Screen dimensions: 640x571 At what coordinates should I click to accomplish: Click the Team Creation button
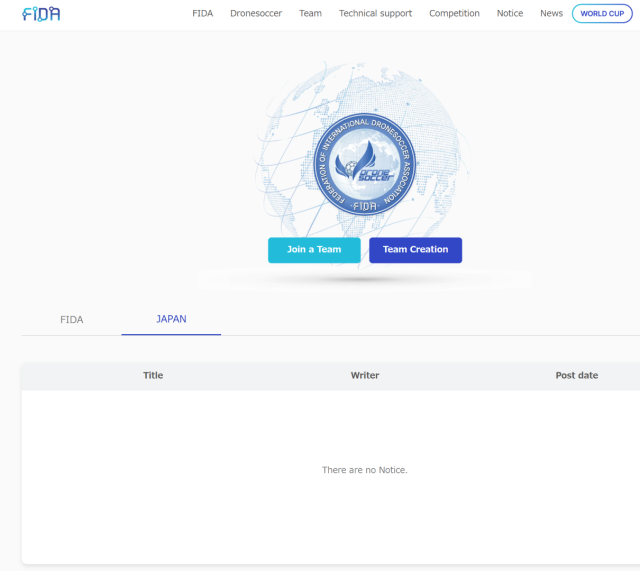tap(416, 250)
